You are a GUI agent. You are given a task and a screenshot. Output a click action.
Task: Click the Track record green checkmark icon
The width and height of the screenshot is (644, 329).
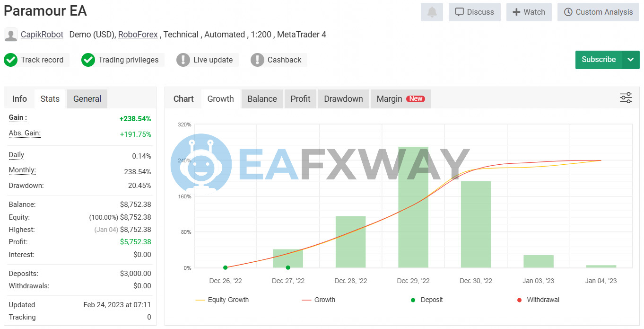pyautogui.click(x=10, y=60)
